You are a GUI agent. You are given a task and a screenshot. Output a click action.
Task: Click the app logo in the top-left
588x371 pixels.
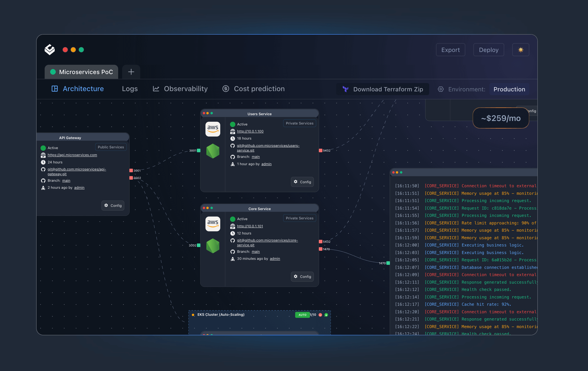(50, 49)
